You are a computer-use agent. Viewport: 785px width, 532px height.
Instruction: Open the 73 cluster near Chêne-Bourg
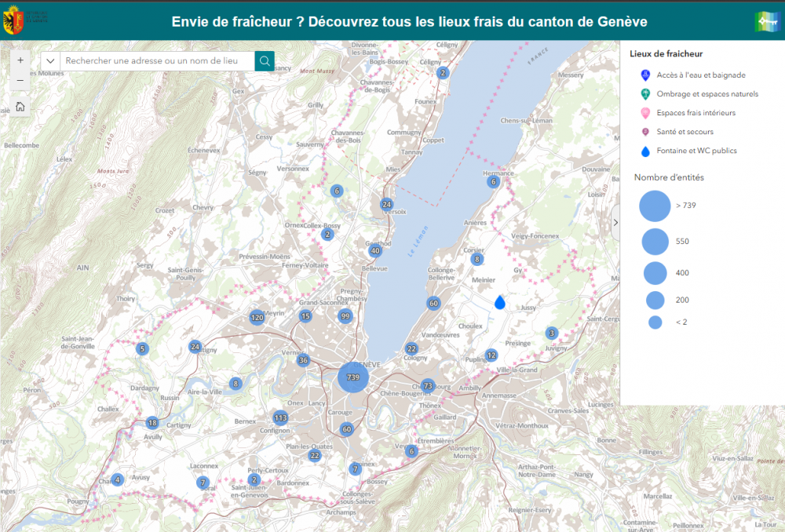tap(428, 385)
